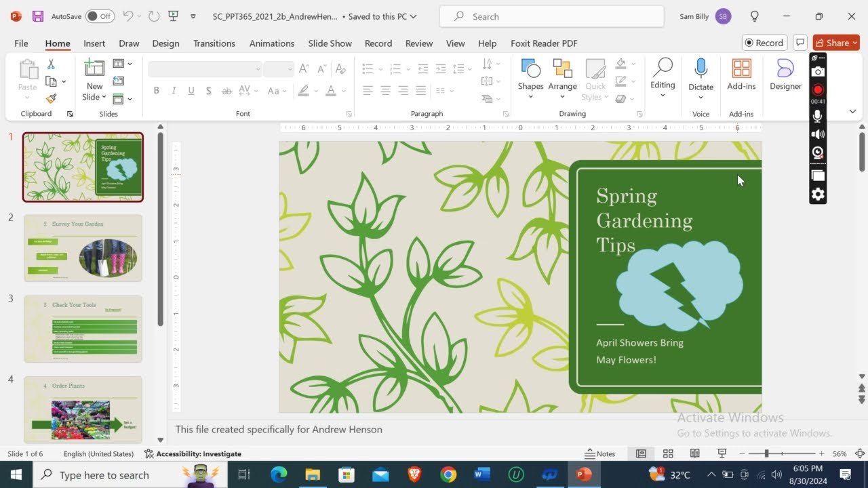
Task: Toggle Justify alignment button
Action: 420,91
